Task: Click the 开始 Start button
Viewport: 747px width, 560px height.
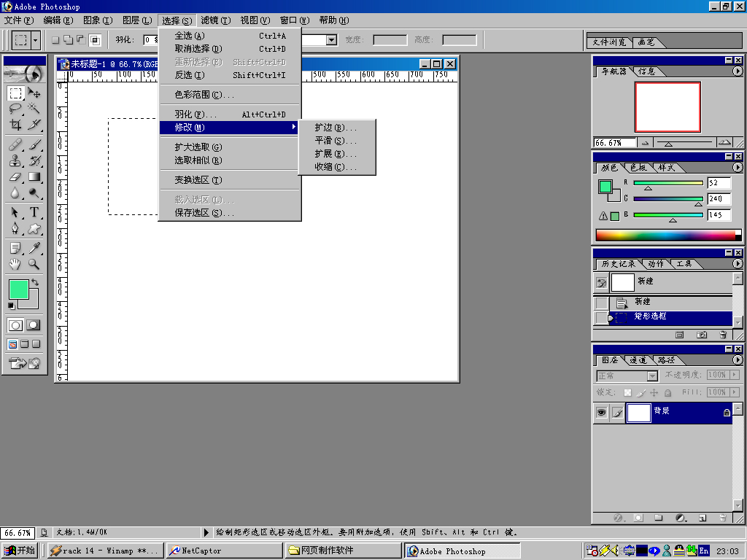Action: (20, 551)
